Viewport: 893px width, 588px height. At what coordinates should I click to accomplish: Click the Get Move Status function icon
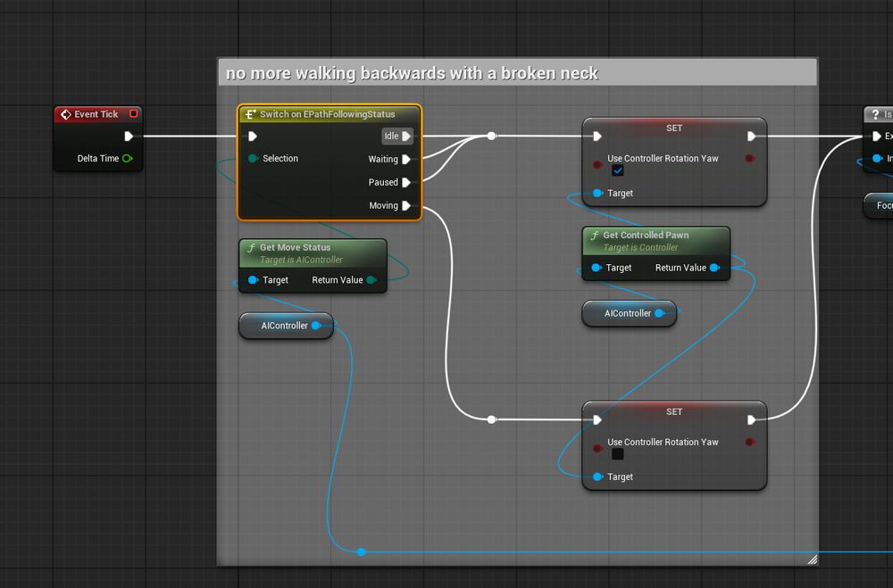(x=251, y=248)
